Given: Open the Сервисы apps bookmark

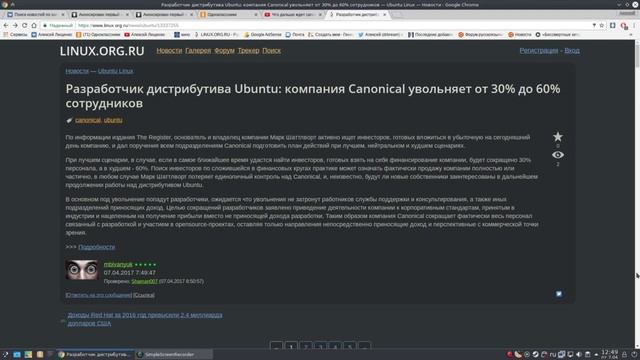Looking at the screenshot, I should (x=15, y=35).
